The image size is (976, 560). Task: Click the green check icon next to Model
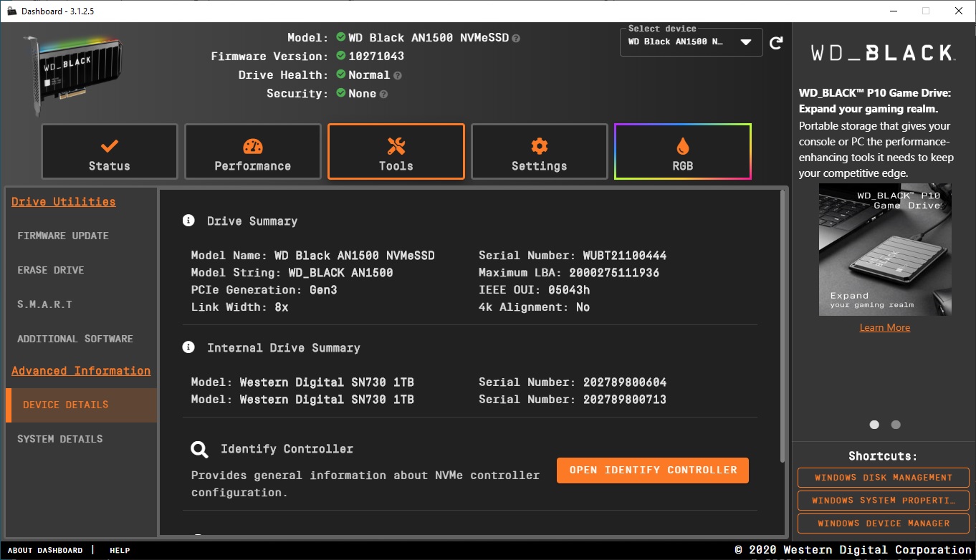(x=340, y=37)
